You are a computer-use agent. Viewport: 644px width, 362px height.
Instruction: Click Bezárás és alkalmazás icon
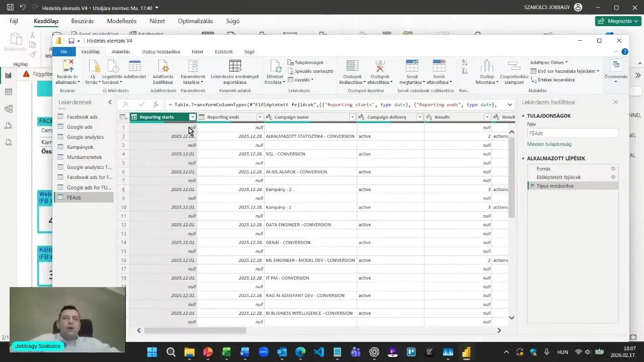[x=67, y=66]
